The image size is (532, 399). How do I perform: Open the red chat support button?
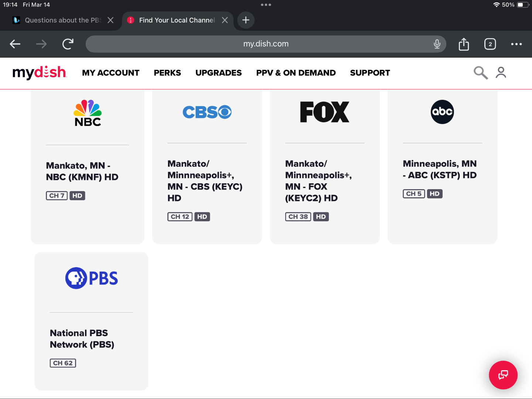point(503,375)
